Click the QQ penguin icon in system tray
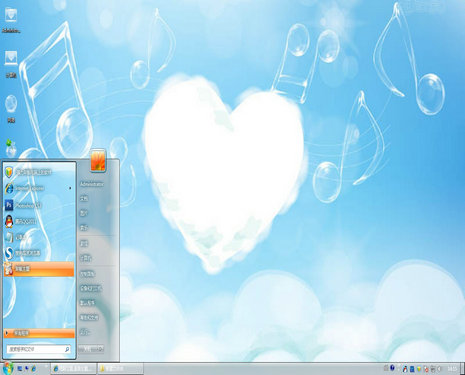 tap(405, 369)
